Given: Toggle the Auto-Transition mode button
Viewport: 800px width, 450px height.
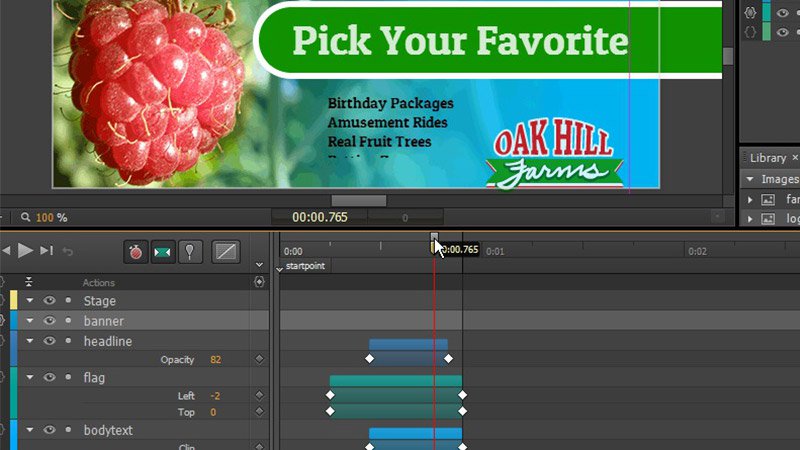Looking at the screenshot, I should click(x=163, y=252).
